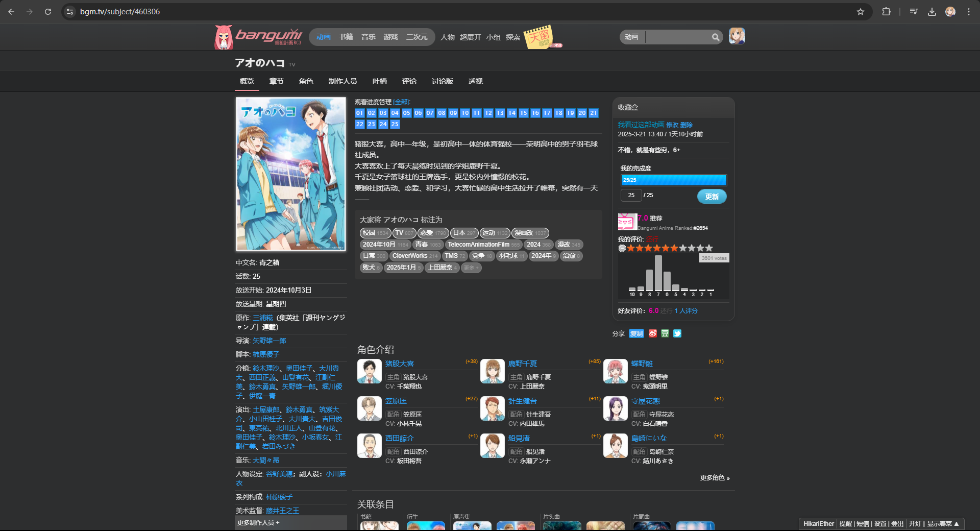Expand 显示春菜 panel
Screen dimensions: 980x531
(943, 524)
